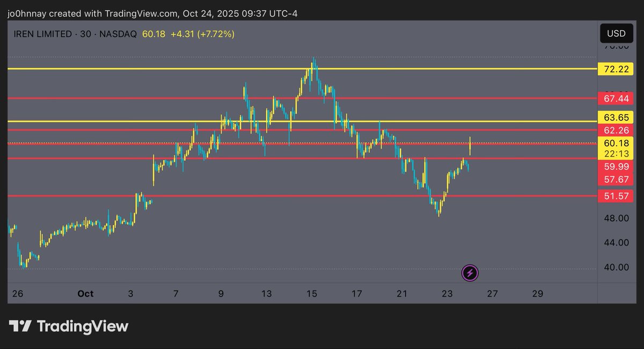Click the TradingView wordmark text
This screenshot has width=644, height=349.
(82, 326)
